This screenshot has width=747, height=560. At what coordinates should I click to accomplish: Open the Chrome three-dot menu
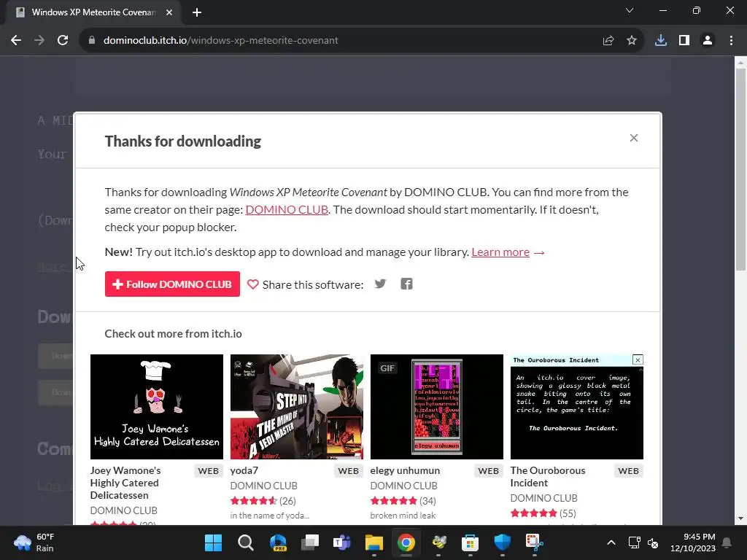coord(731,41)
